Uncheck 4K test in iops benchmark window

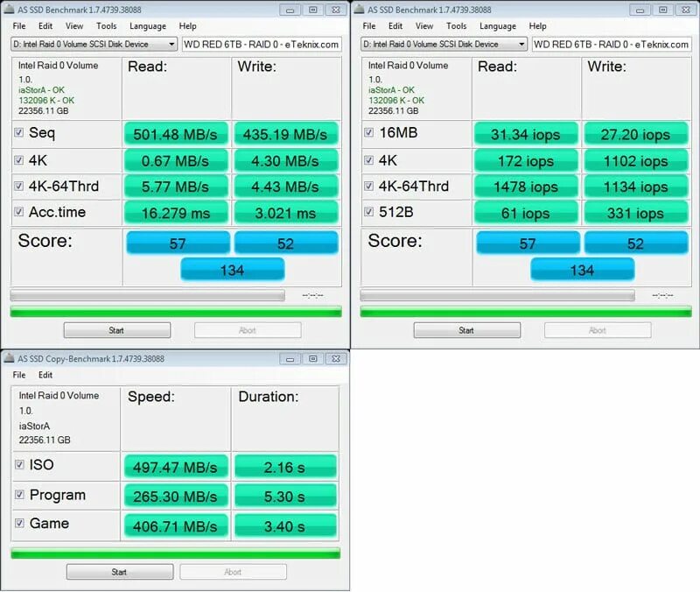(x=368, y=160)
